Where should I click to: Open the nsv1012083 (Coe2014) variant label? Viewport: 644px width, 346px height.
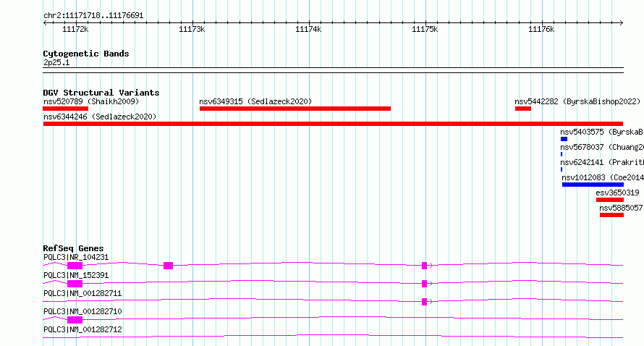coord(603,177)
